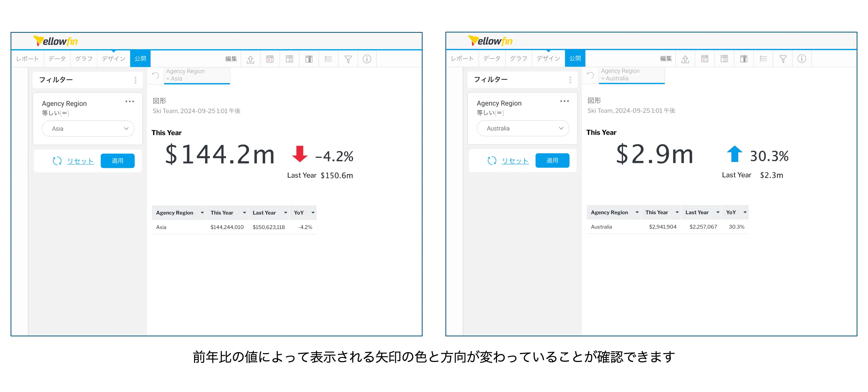
Task: Click the checklist icon in Asia report toolbar
Action: [x=328, y=59]
